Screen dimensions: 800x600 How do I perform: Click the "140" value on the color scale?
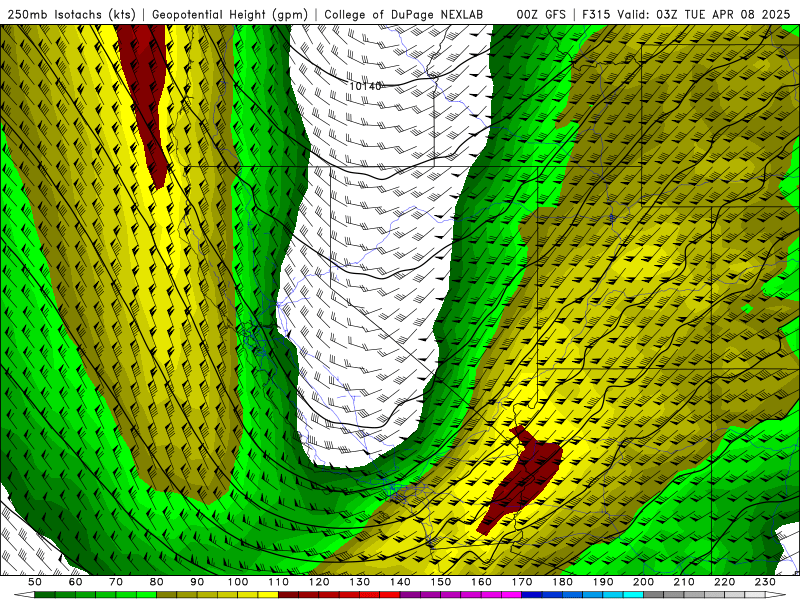coord(400,582)
